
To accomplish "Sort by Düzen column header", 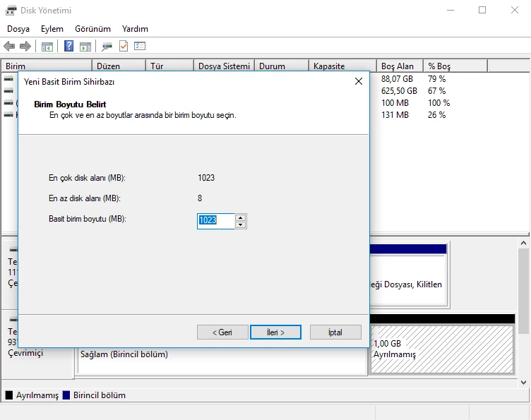I will [x=119, y=66].
